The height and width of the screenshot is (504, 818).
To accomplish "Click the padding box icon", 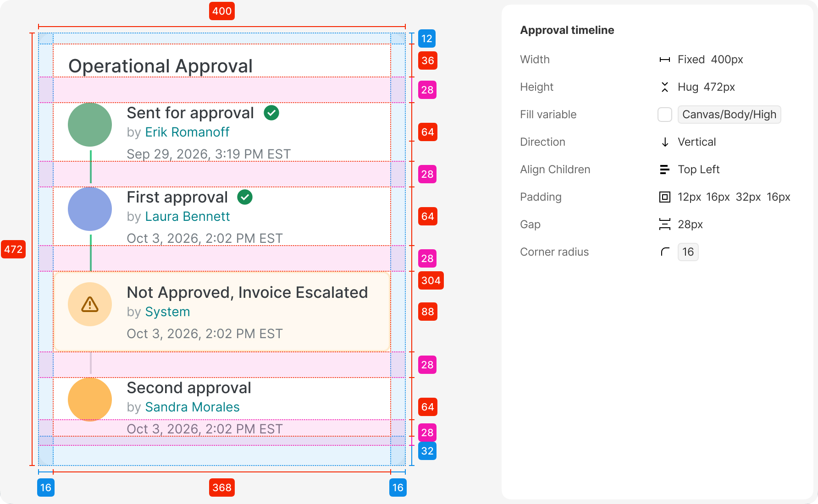I will [664, 197].
